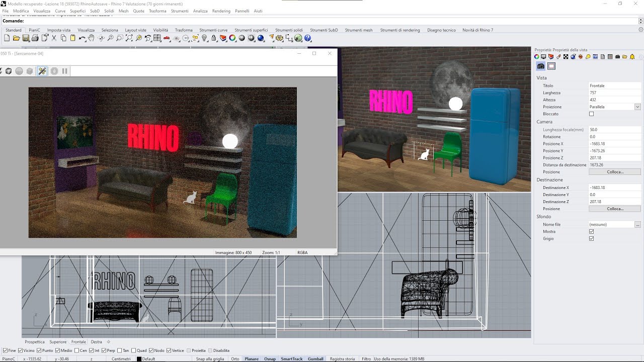This screenshot has width=644, height=362.
Task: Toggle the Medio osnap checkbox
Action: (x=57, y=350)
